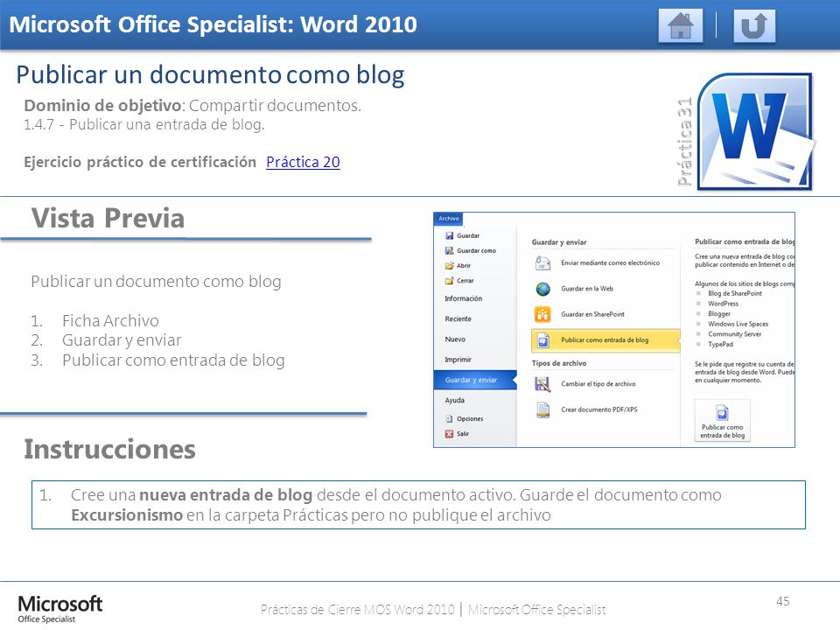This screenshot has height=630, width=840.
Task: Click step 2 Guardar y enviar text
Action: point(122,340)
